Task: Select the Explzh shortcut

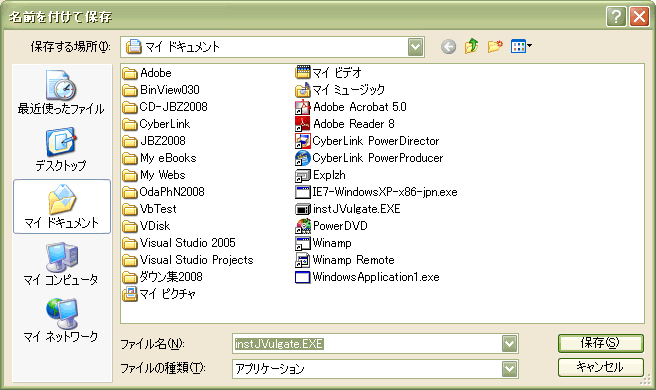Action: click(x=320, y=175)
